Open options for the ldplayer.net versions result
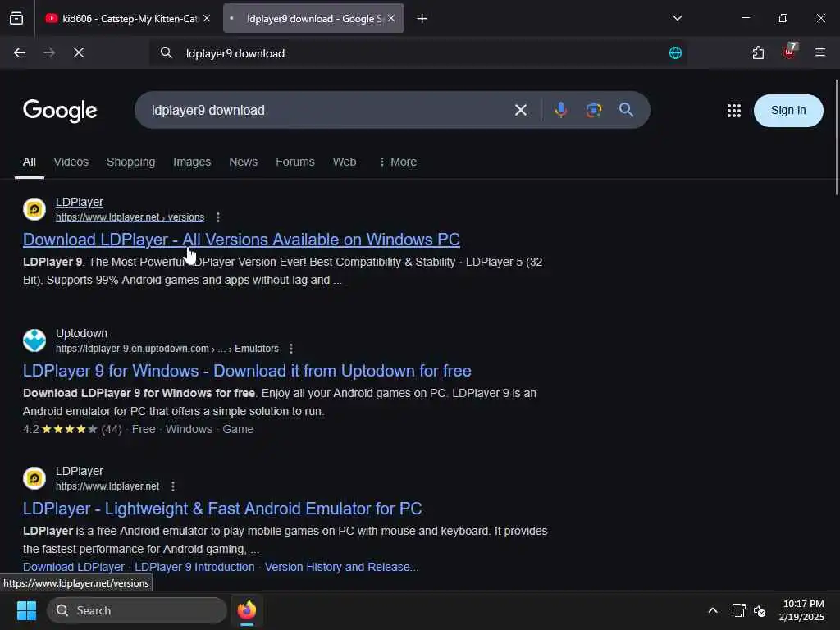This screenshot has height=630, width=840. point(218,217)
